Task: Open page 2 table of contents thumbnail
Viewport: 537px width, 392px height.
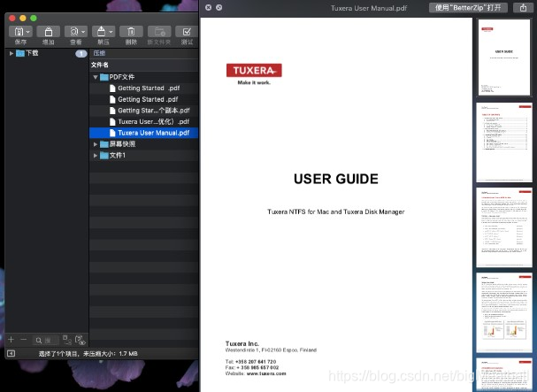Action: click(504, 142)
